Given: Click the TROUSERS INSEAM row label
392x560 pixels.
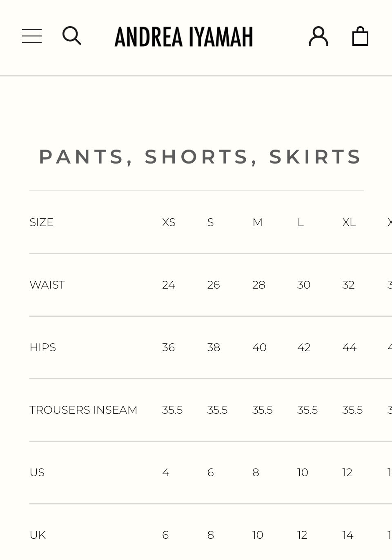Looking at the screenshot, I should [83, 410].
